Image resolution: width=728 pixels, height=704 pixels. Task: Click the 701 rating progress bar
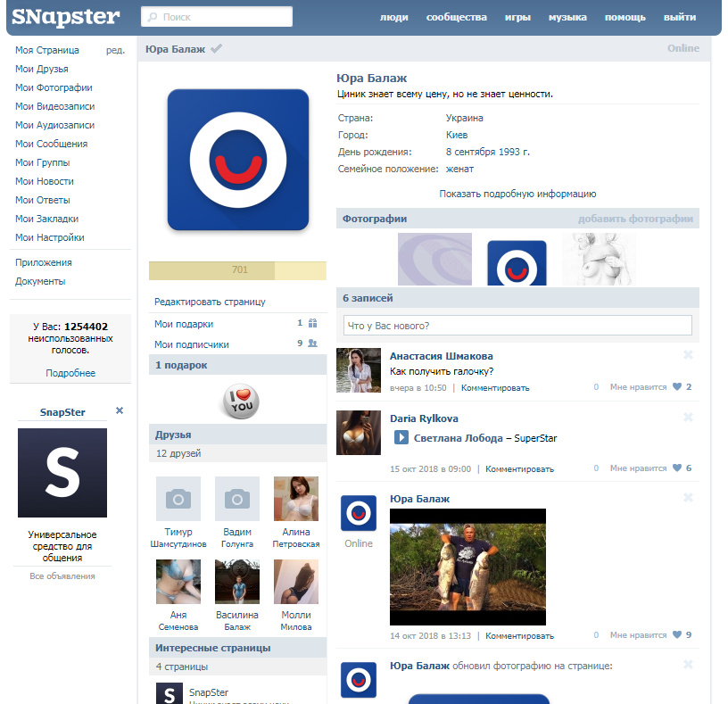pos(237,270)
